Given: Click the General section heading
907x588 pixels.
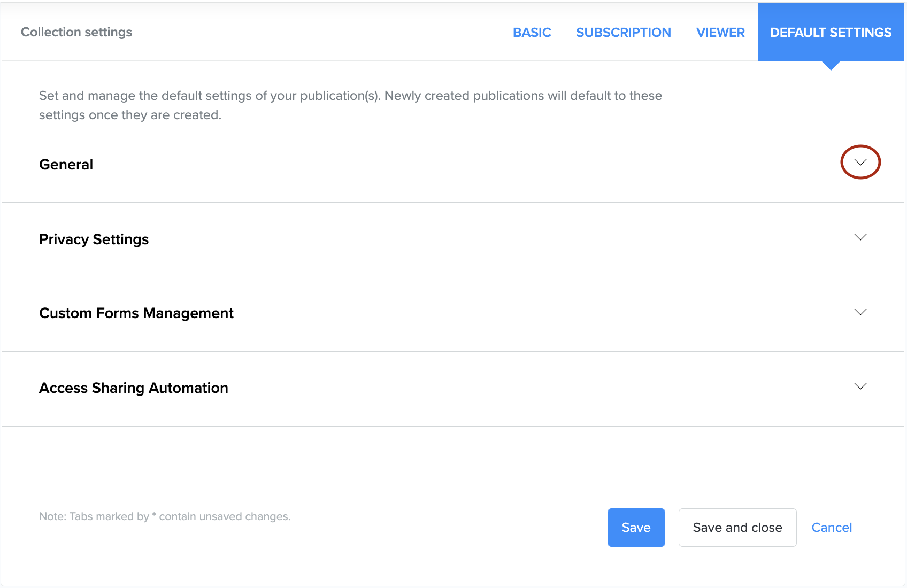Looking at the screenshot, I should coord(66,165).
